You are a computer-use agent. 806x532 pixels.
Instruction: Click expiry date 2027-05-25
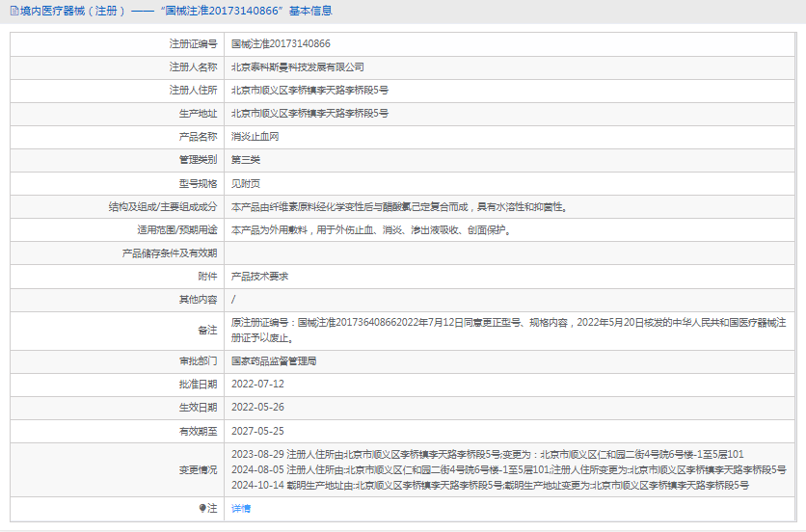(257, 431)
